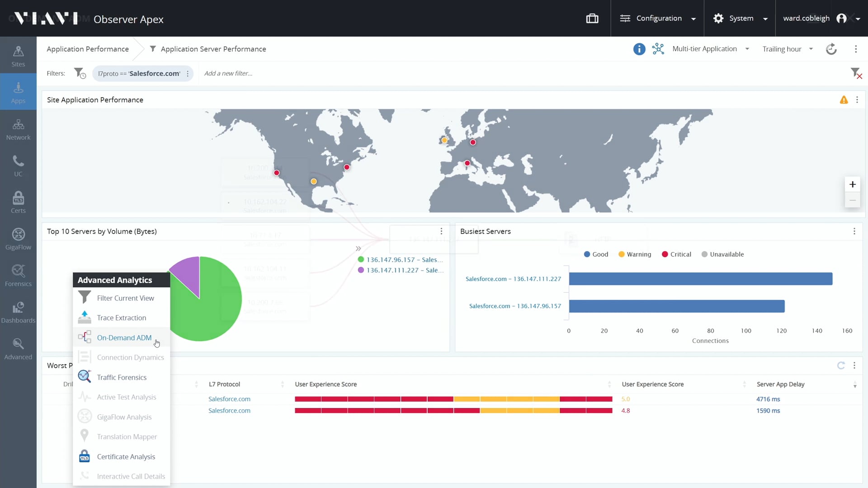Toggle the Critical legend series
The image size is (868, 488).
tap(676, 254)
